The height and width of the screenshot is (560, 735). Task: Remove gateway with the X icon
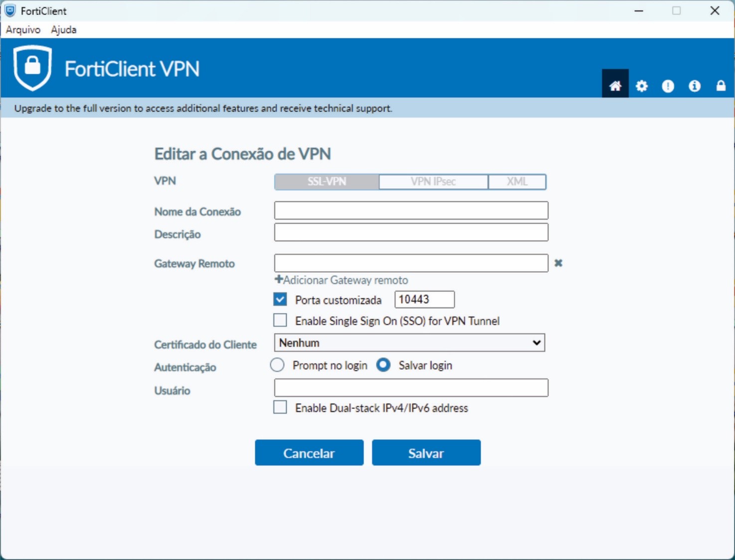tap(558, 263)
